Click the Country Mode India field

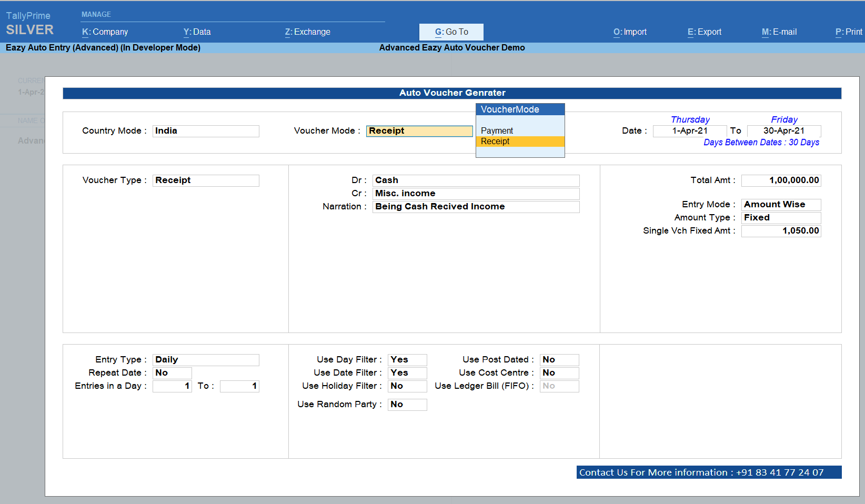pyautogui.click(x=206, y=131)
